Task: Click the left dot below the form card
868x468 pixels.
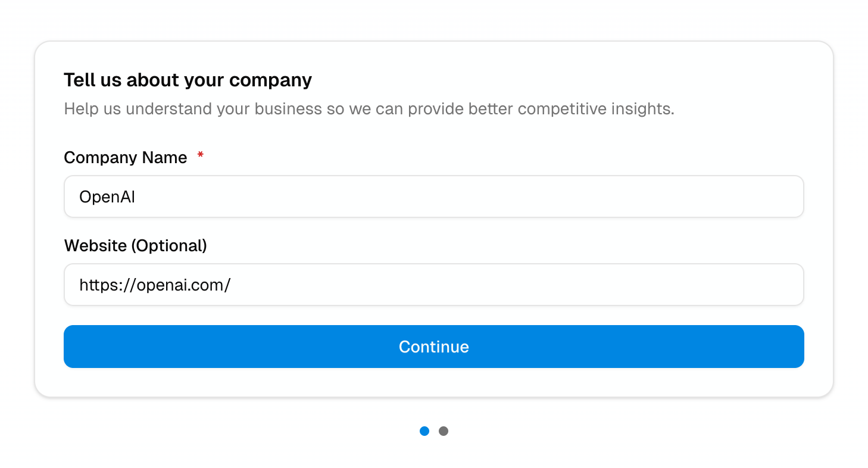Action: click(424, 430)
